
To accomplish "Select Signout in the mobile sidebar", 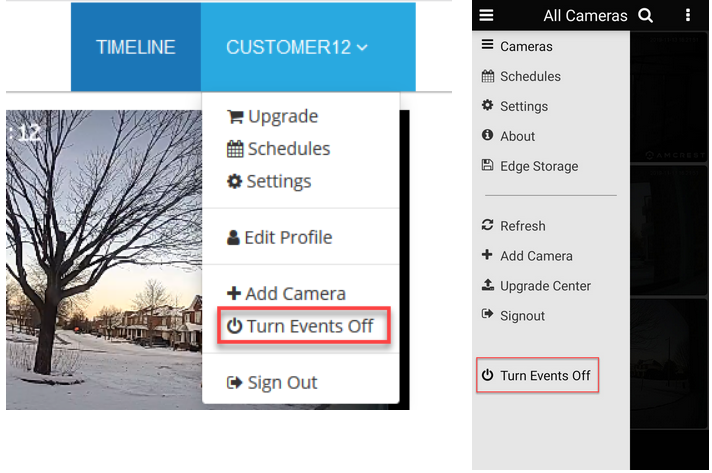I will point(522,316).
